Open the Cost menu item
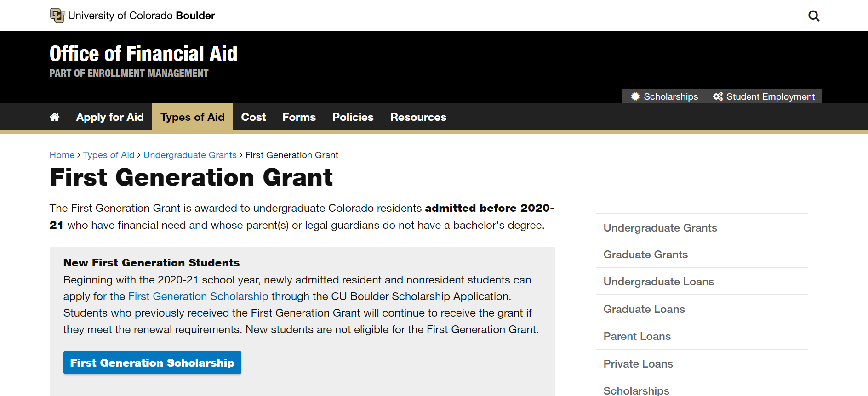The width and height of the screenshot is (868, 396). 253,117
